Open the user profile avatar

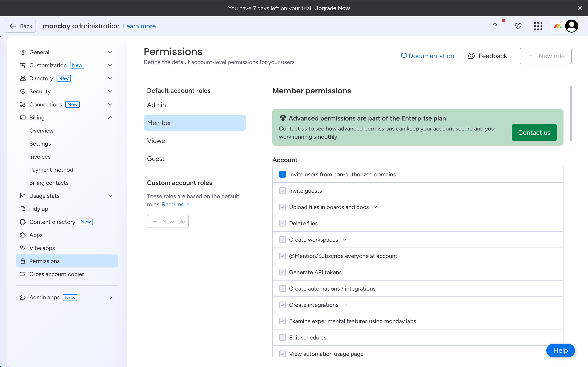coord(571,26)
